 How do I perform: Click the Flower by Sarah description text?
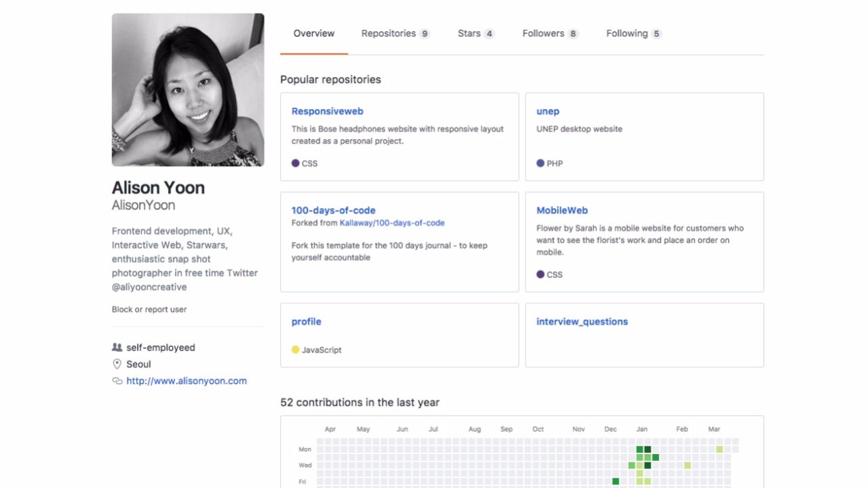pyautogui.click(x=640, y=240)
